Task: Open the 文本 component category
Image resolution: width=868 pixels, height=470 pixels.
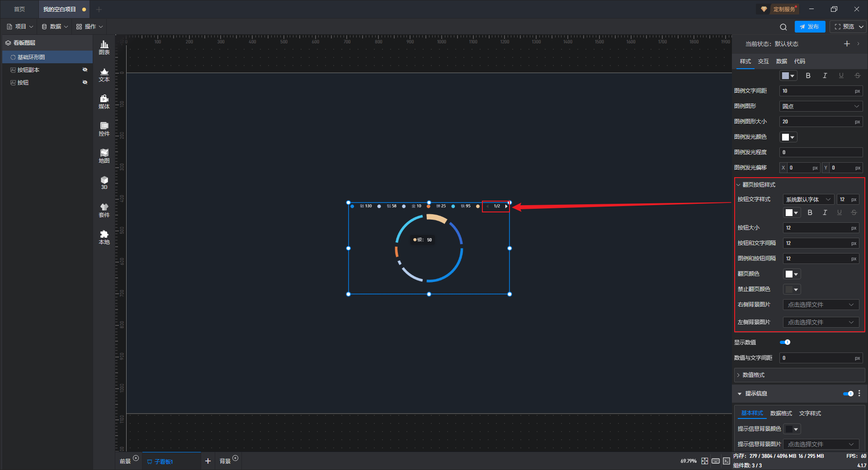Action: point(104,75)
